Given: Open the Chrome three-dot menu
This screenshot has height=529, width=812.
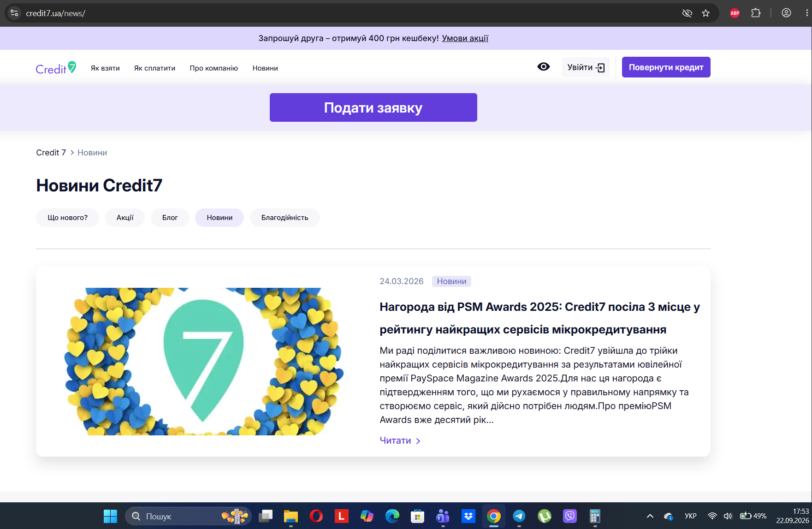Looking at the screenshot, I should pyautogui.click(x=807, y=13).
